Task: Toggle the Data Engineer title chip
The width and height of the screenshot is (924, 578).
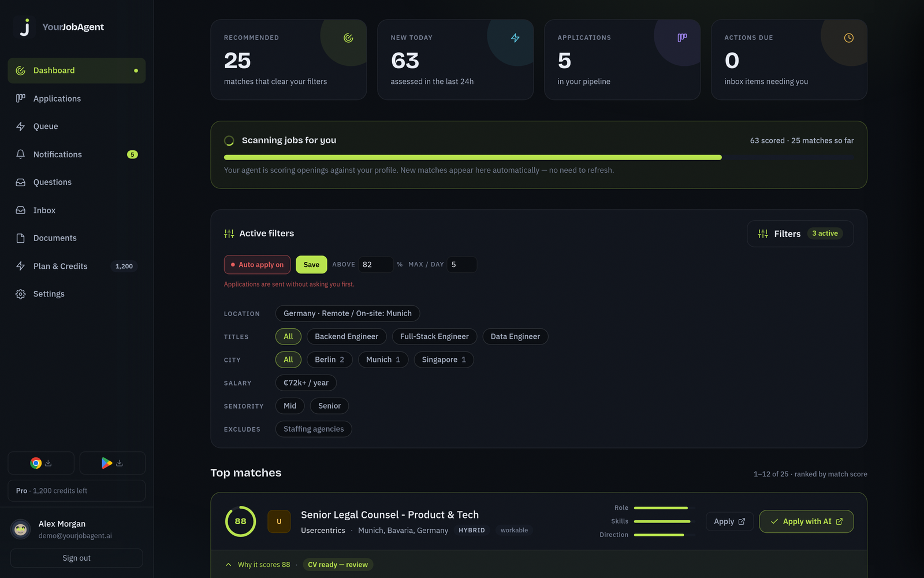Action: point(515,336)
